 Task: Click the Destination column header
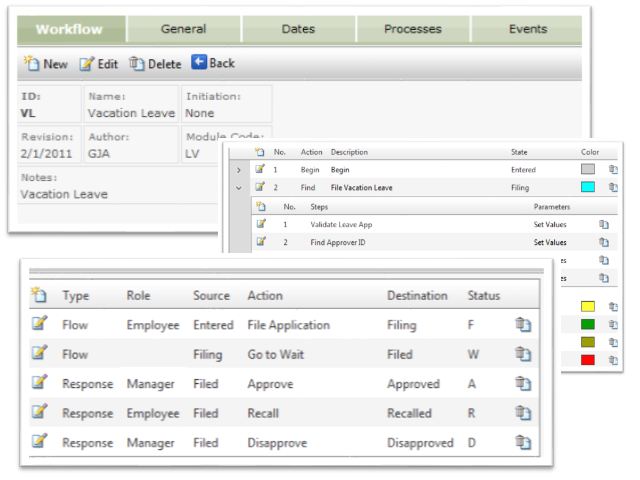click(417, 296)
